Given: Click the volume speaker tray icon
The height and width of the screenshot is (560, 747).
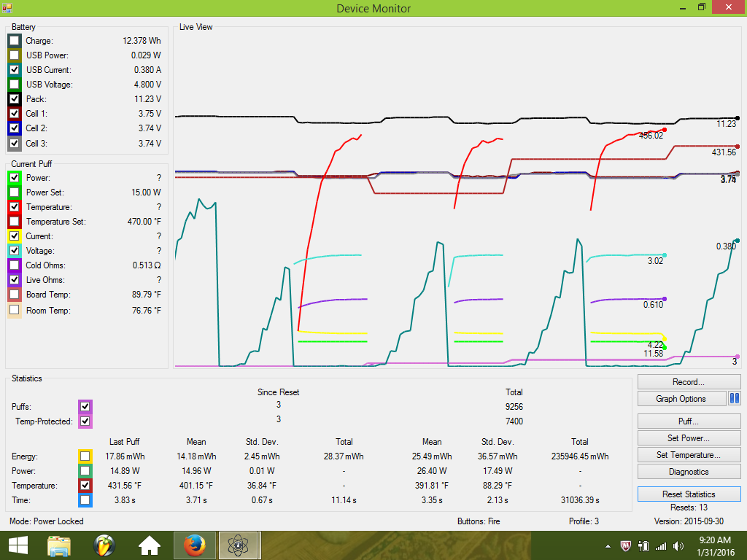Looking at the screenshot, I should 678,545.
